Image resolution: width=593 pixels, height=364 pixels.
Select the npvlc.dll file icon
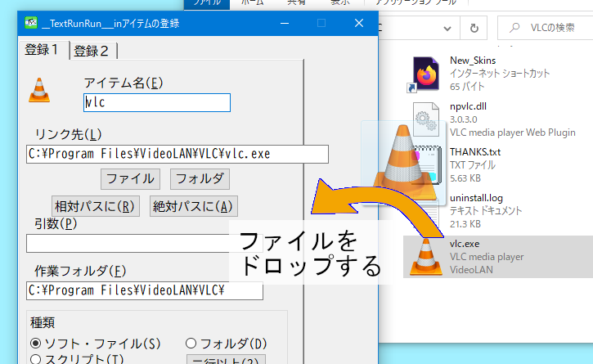pos(426,119)
